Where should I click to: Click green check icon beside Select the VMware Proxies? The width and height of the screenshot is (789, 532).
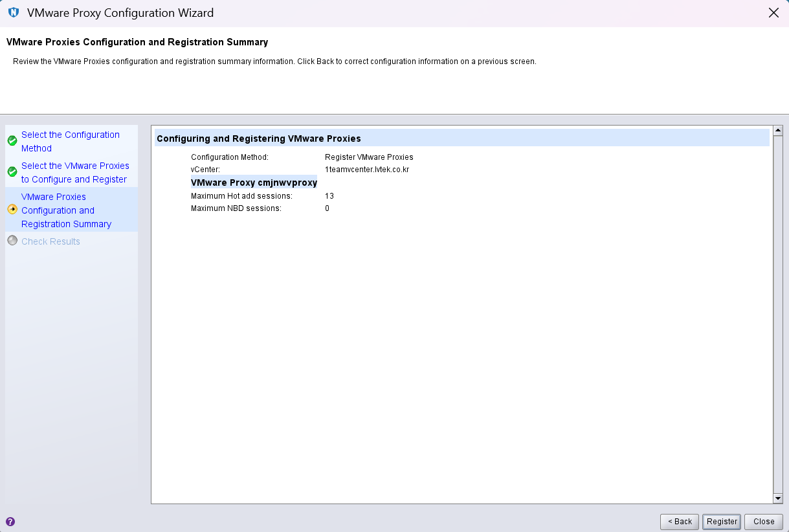12,172
